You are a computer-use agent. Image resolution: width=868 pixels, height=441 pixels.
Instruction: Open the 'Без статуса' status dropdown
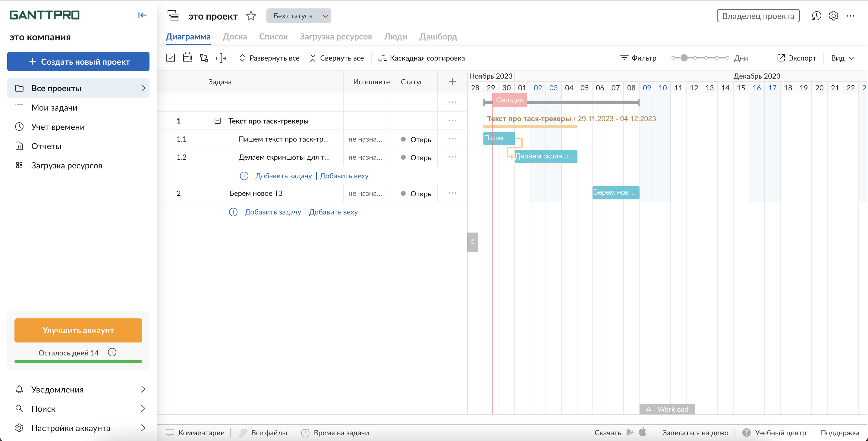299,16
